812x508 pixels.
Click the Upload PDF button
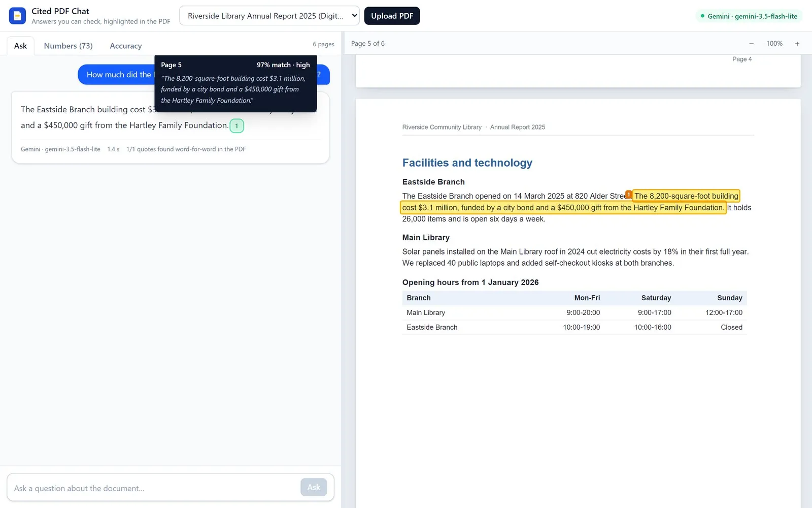coord(392,16)
